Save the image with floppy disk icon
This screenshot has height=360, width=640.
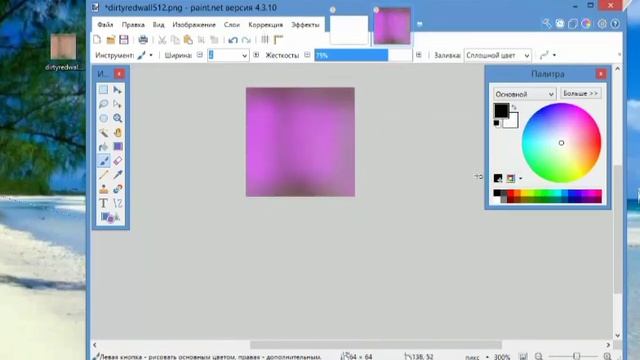(x=124, y=40)
